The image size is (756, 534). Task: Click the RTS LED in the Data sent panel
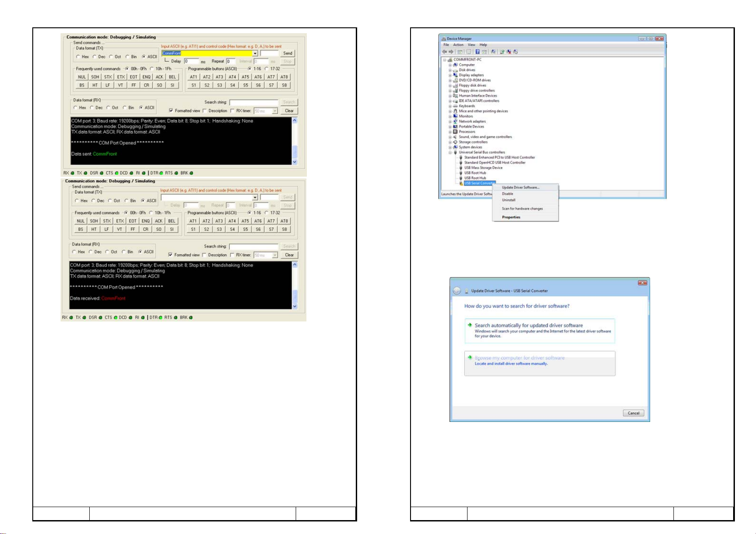[176, 173]
